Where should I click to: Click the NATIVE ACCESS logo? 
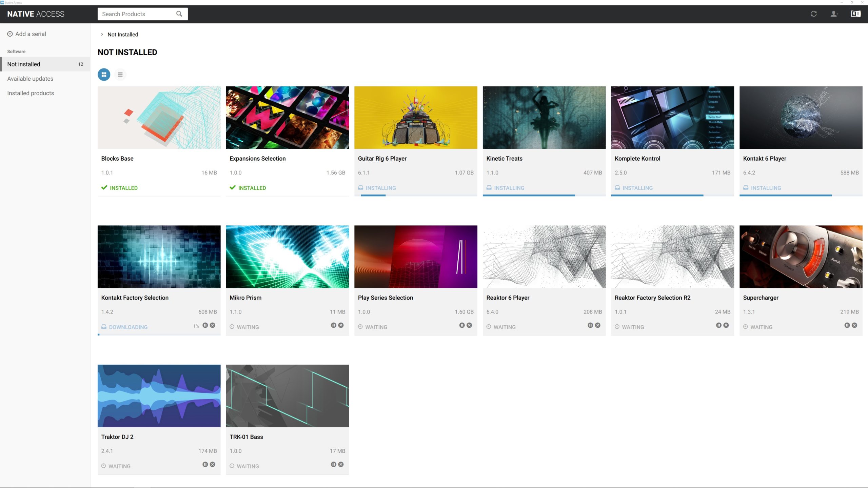36,14
